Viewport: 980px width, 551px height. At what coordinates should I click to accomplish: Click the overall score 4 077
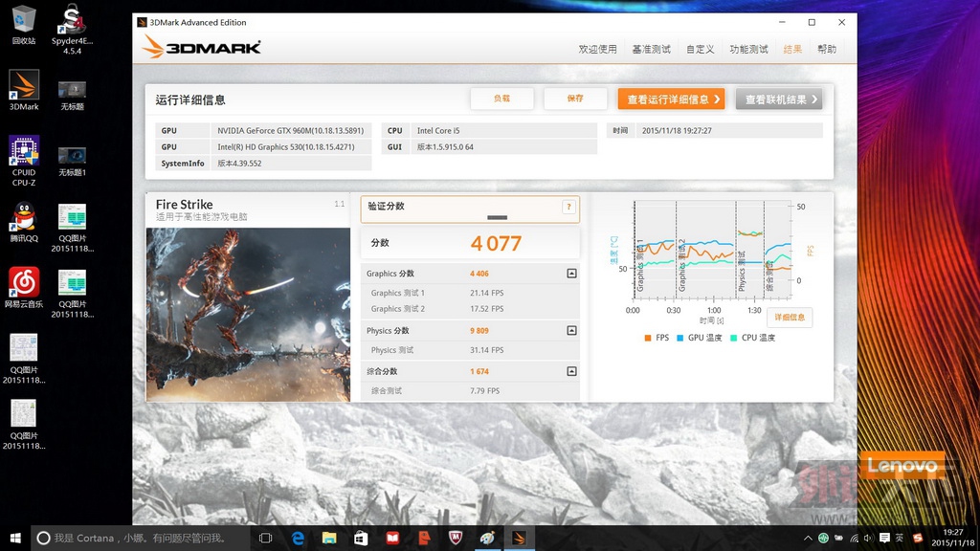pyautogui.click(x=496, y=243)
